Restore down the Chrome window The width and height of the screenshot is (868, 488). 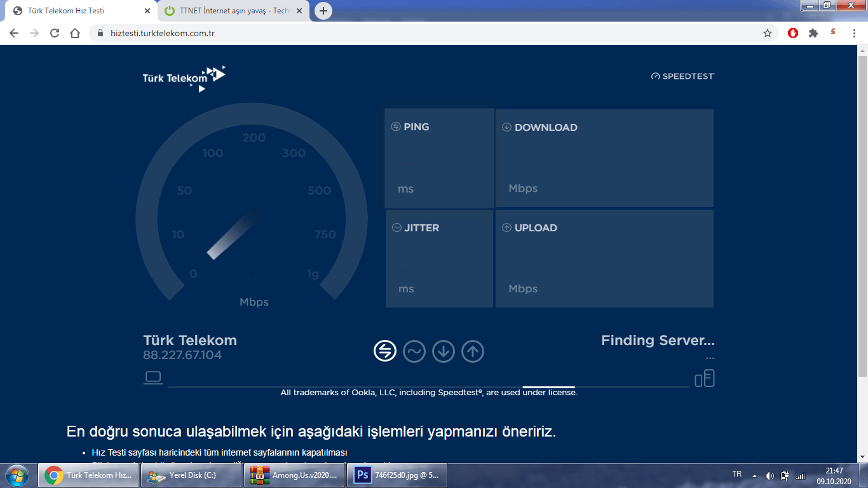(827, 6)
